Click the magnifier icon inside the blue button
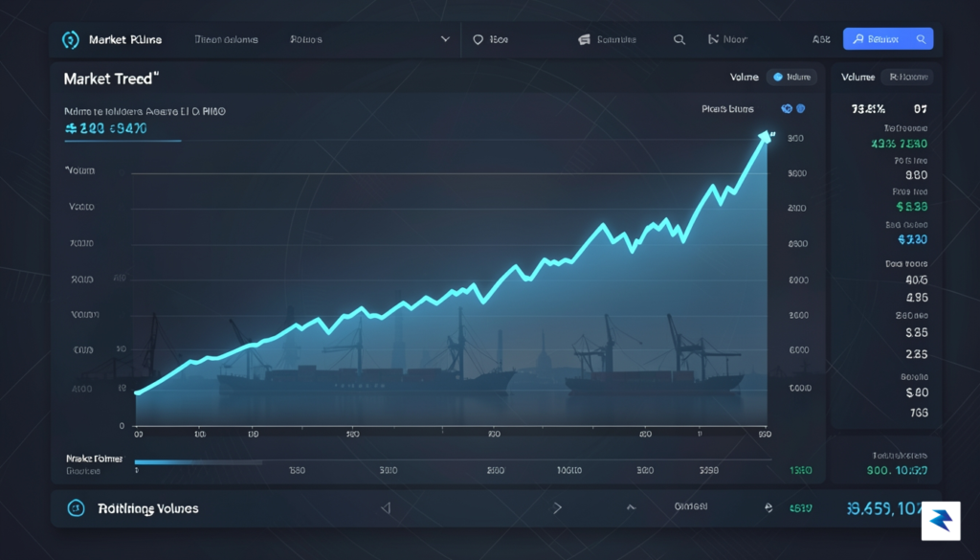Image resolution: width=980 pixels, height=560 pixels. 922,38
